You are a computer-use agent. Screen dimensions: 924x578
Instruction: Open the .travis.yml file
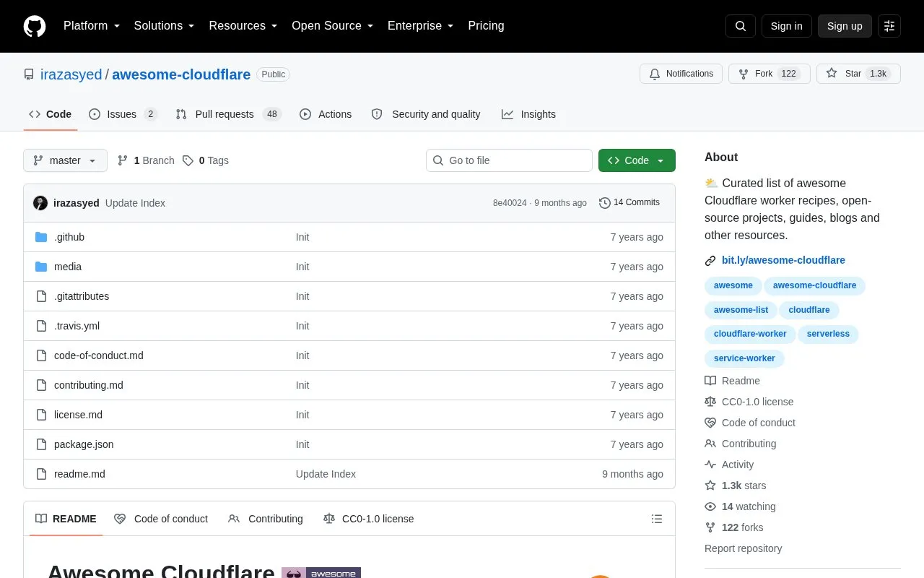[77, 326]
